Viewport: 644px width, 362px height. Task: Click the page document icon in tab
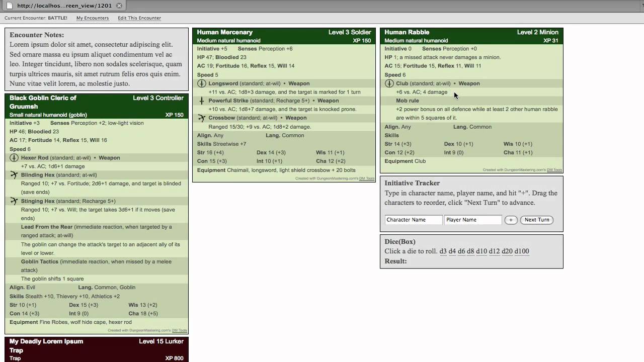coord(9,6)
